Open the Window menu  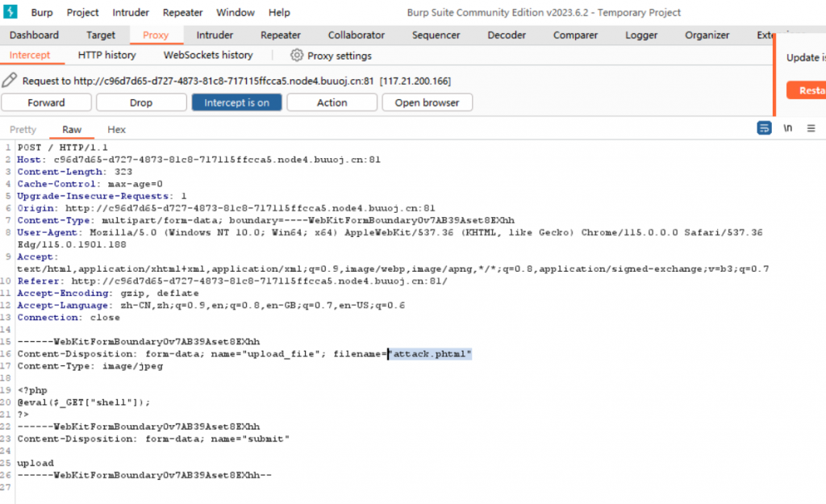click(x=235, y=12)
